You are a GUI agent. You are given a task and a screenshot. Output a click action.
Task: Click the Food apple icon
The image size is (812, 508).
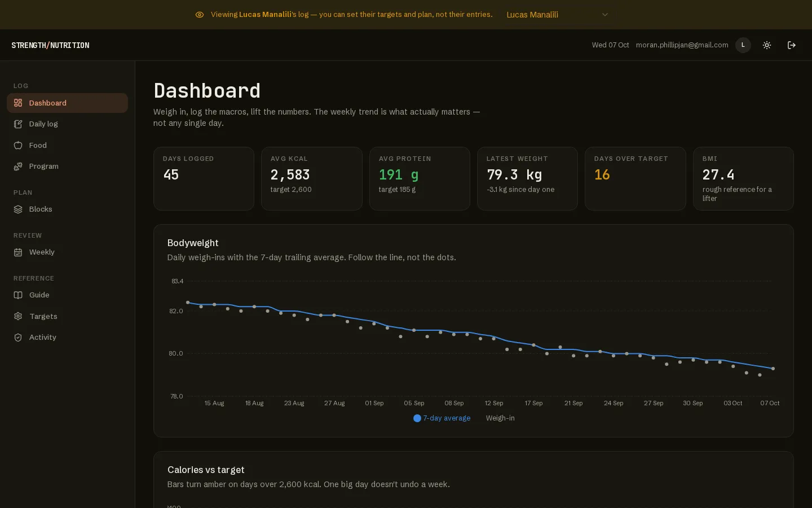pyautogui.click(x=18, y=145)
